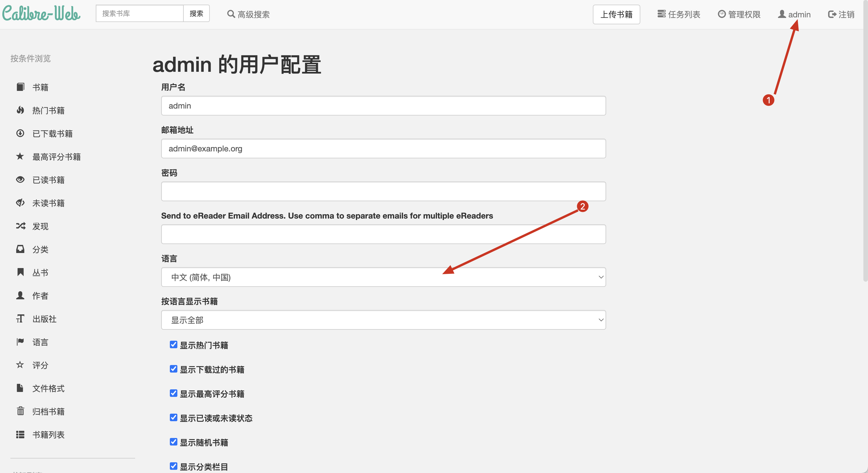Click the 搜索 button beside search box

point(196,14)
